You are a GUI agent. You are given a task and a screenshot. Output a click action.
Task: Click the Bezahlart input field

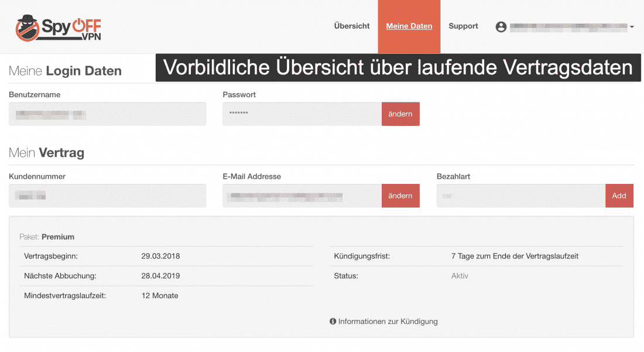pos(520,196)
